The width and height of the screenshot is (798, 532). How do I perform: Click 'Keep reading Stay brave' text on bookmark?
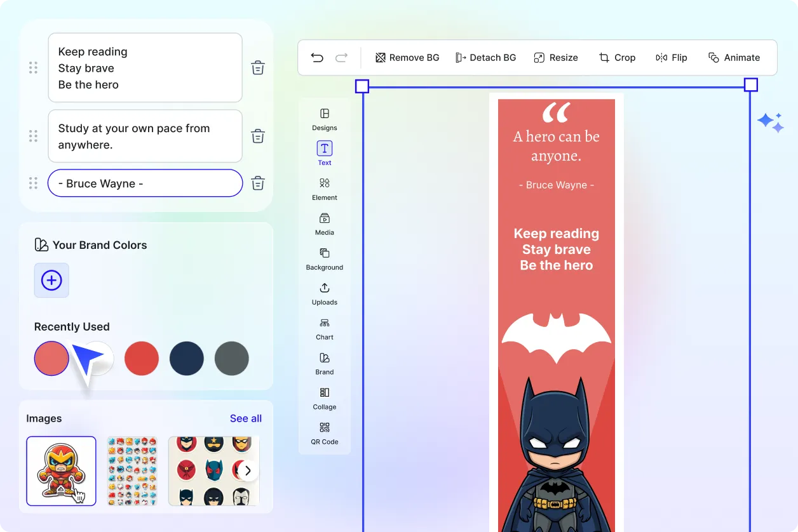tap(557, 249)
